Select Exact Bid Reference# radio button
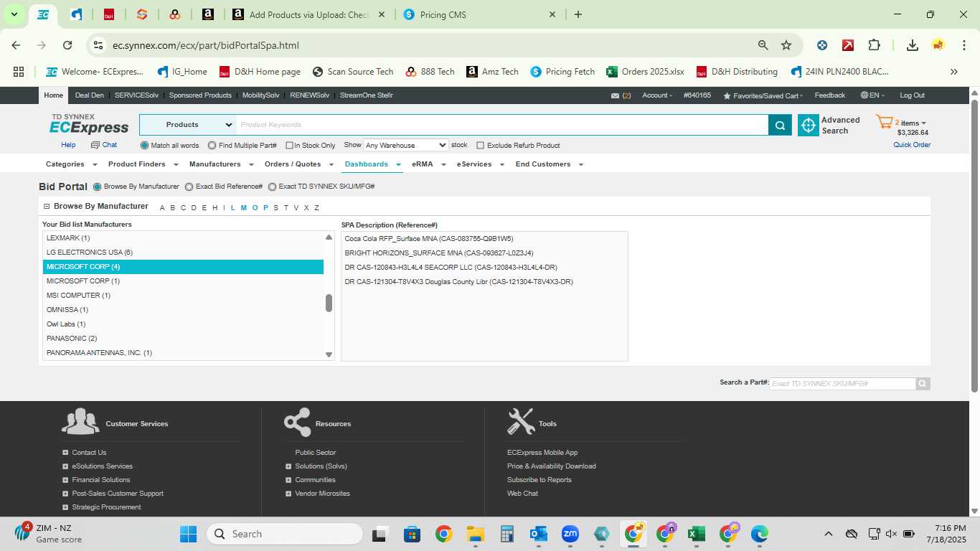 (189, 187)
